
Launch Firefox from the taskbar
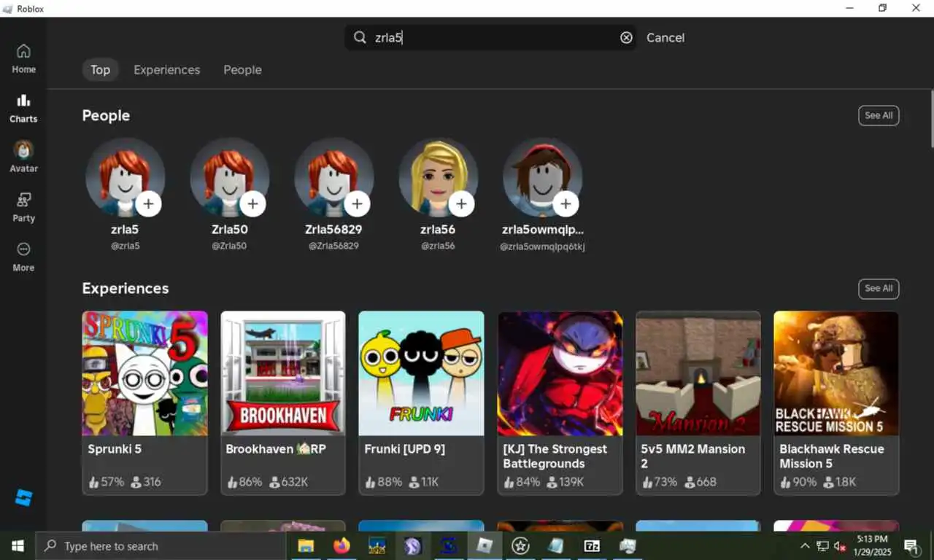[x=341, y=545]
